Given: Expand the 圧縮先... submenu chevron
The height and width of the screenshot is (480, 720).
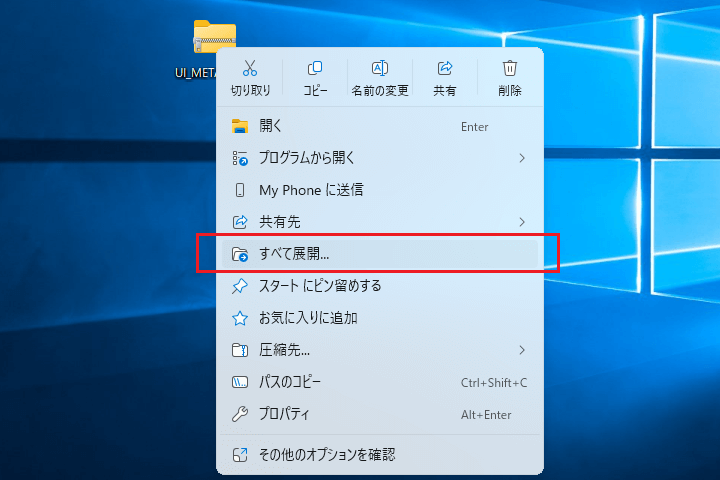Looking at the screenshot, I should click(x=522, y=349).
